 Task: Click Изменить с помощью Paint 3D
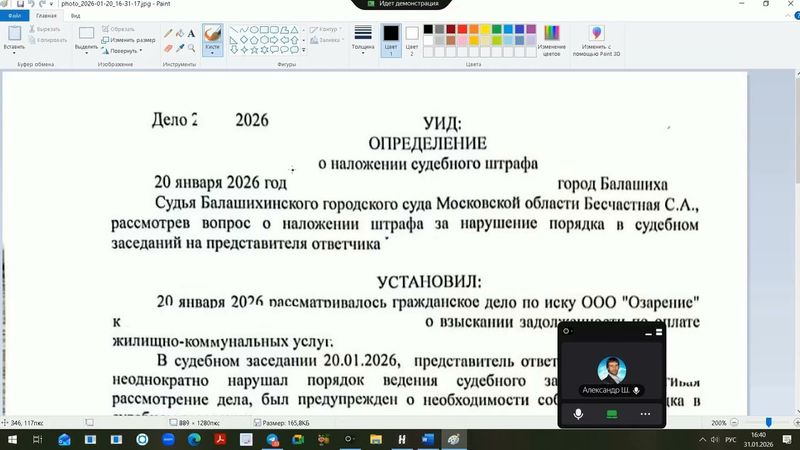coord(596,40)
